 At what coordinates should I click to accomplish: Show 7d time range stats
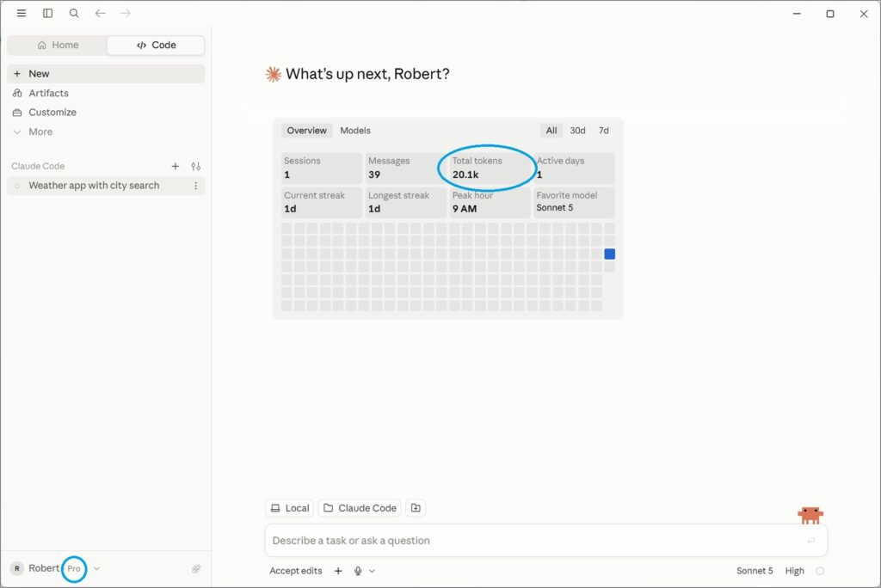pyautogui.click(x=603, y=131)
